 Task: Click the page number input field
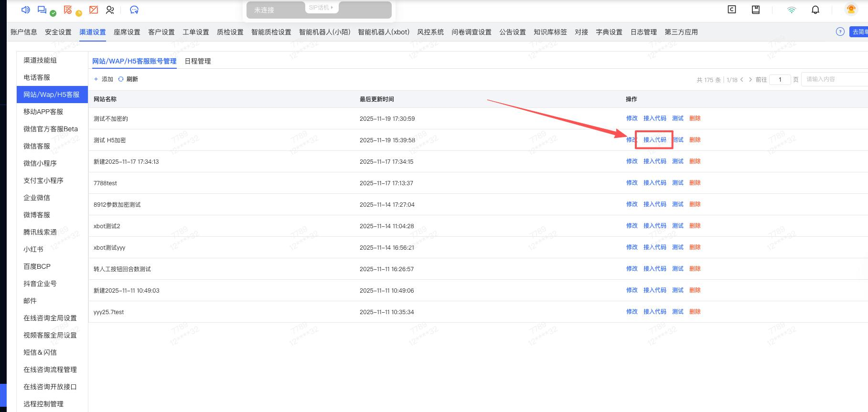coord(780,79)
